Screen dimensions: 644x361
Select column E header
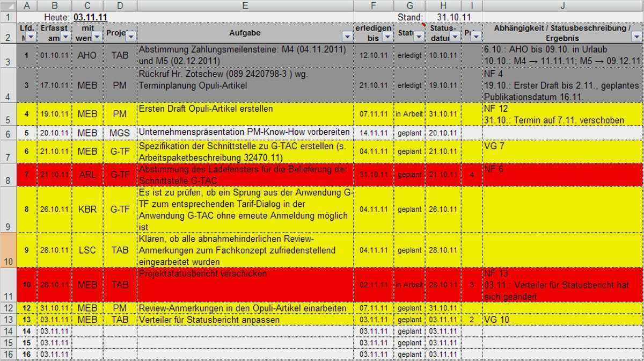pos(245,6)
